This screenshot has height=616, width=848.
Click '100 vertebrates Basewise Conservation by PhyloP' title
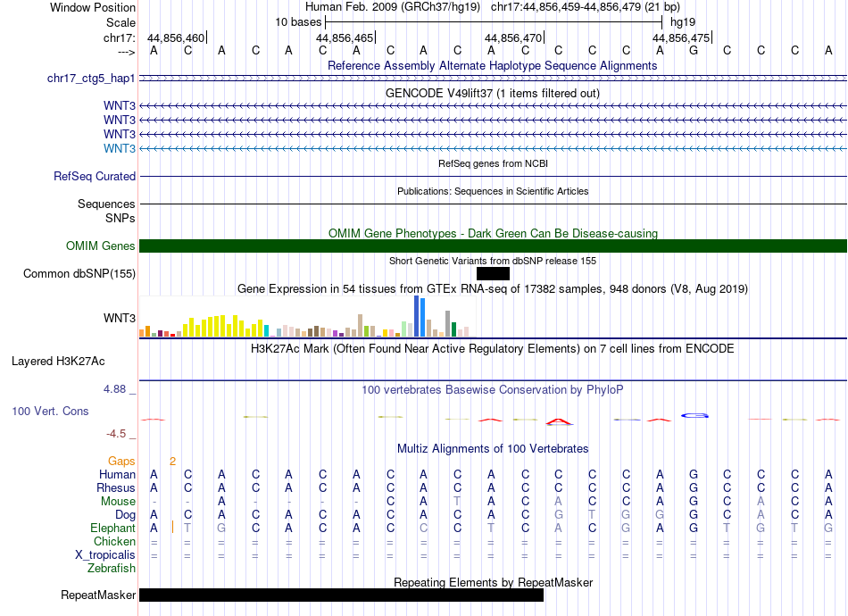click(493, 389)
